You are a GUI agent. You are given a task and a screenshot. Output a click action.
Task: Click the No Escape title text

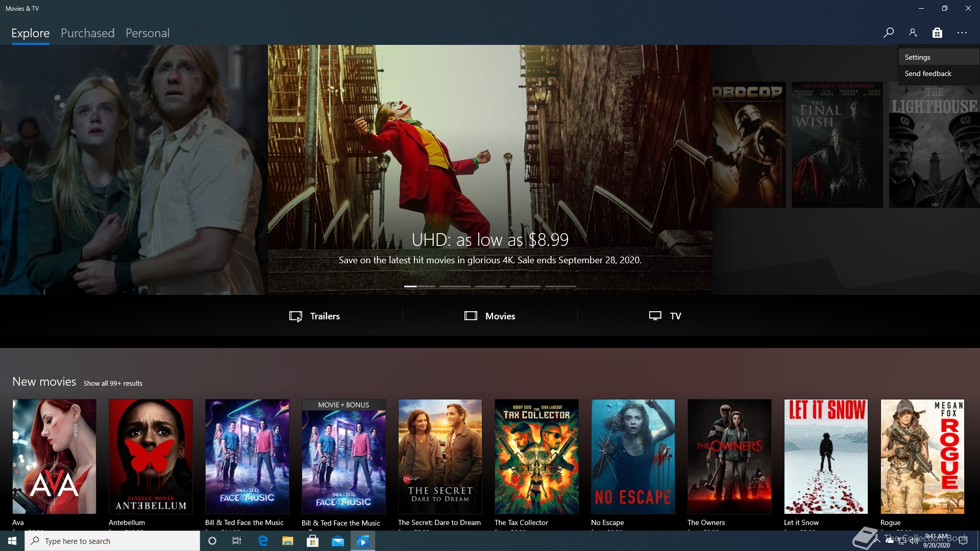[607, 522]
